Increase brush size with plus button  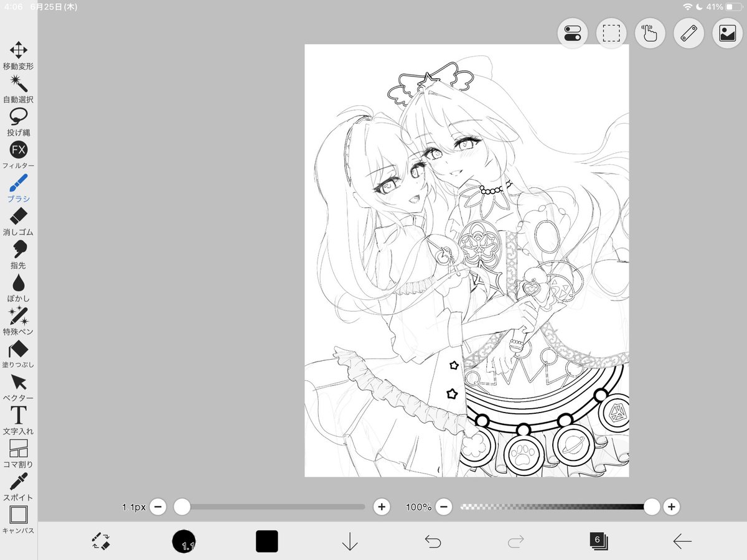click(382, 506)
